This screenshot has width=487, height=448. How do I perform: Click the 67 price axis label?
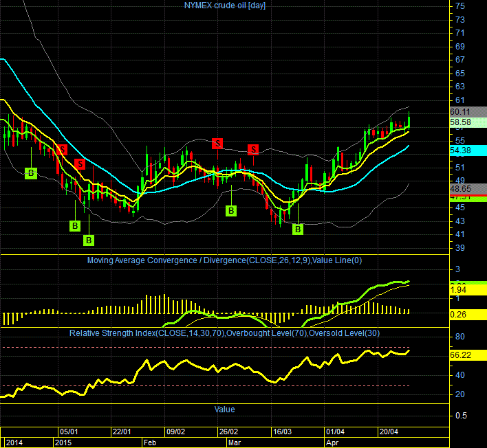pyautogui.click(x=460, y=60)
